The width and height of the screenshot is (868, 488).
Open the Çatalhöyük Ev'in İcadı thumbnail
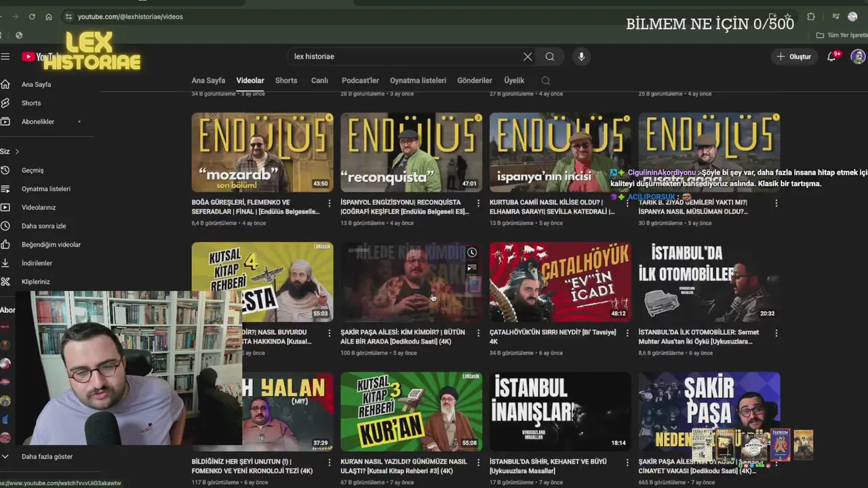(560, 282)
